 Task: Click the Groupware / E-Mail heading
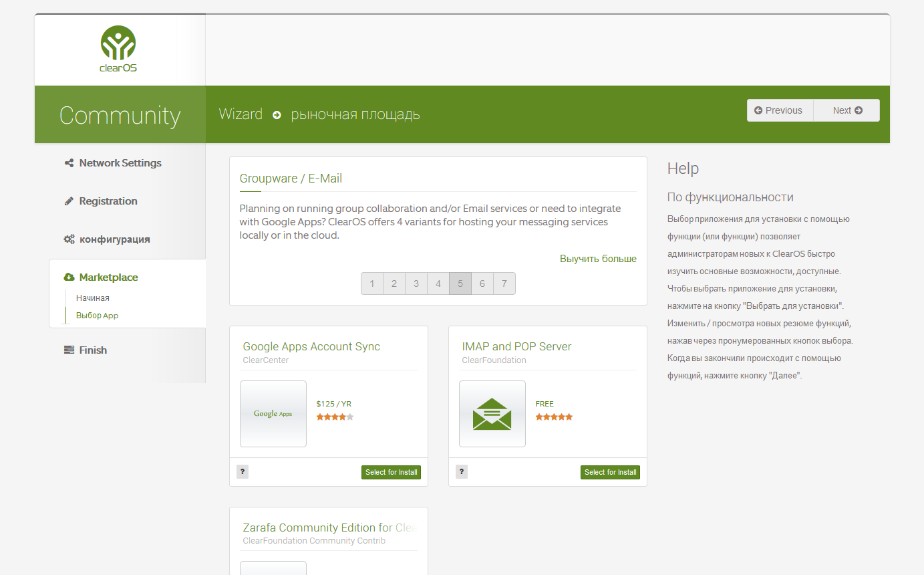tap(291, 179)
